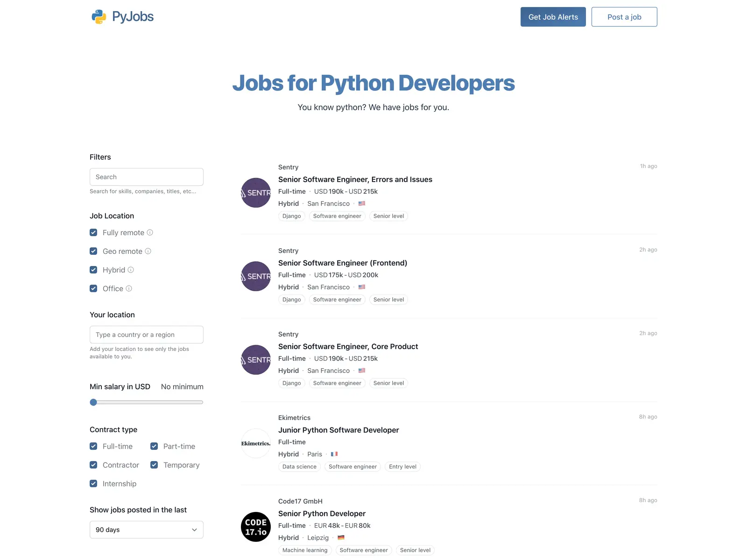Image resolution: width=747 pixels, height=560 pixels.
Task: Click the German flag on Code17 job
Action: (x=341, y=538)
